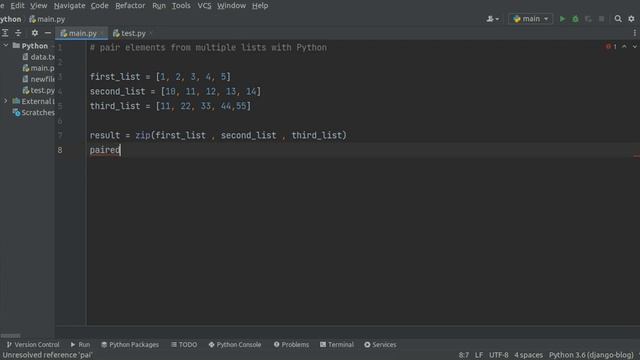Open the Window menu
Image resolution: width=640 pixels, height=360 pixels.
pyautogui.click(x=231, y=6)
